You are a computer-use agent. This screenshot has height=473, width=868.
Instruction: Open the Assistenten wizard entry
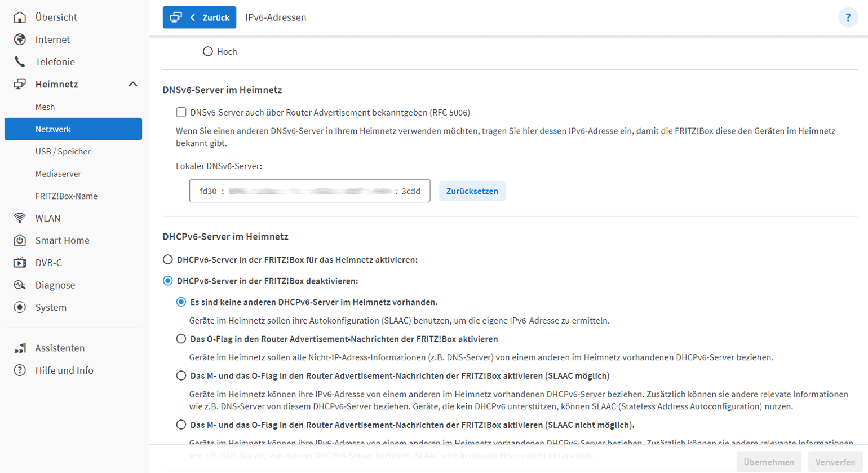60,348
